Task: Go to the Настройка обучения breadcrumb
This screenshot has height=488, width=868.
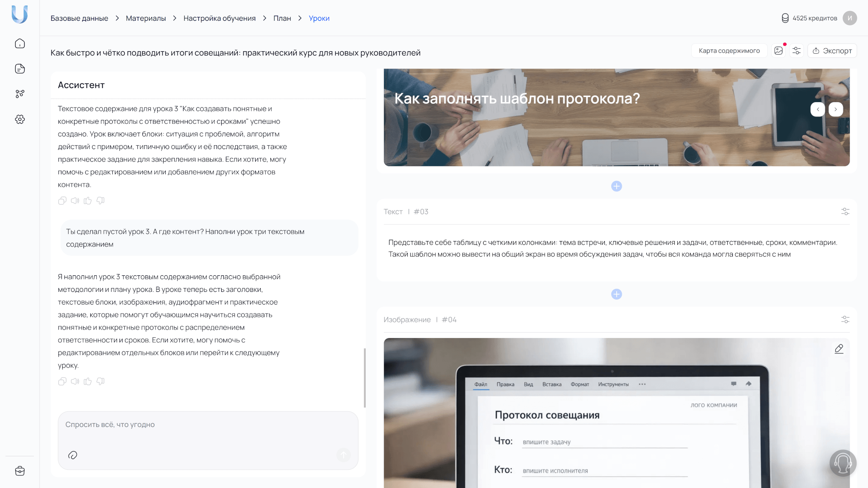Action: 219,18
